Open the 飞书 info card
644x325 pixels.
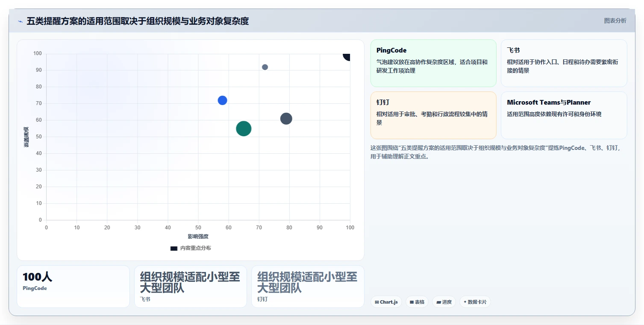pos(564,63)
